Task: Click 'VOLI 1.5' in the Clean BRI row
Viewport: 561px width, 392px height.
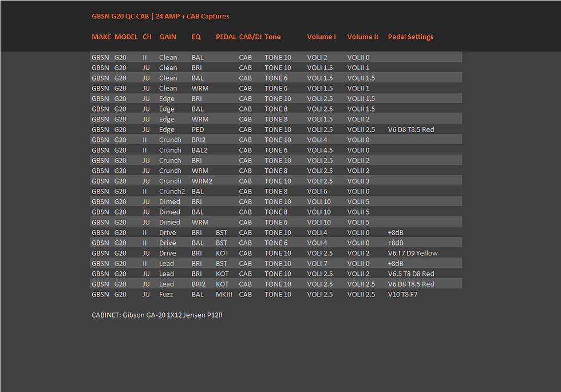Action: [320, 68]
